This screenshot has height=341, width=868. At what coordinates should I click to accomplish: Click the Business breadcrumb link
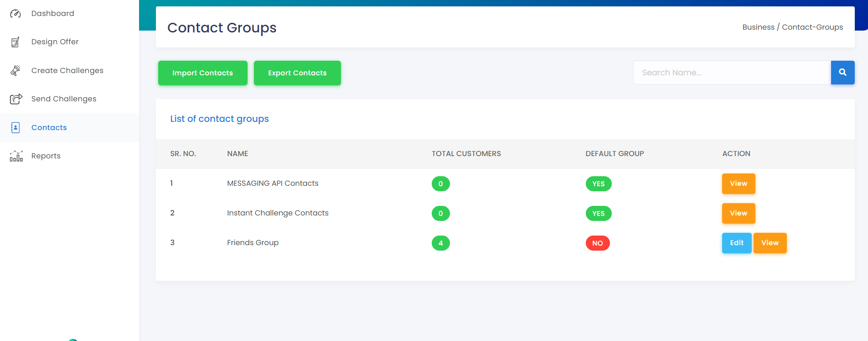758,27
